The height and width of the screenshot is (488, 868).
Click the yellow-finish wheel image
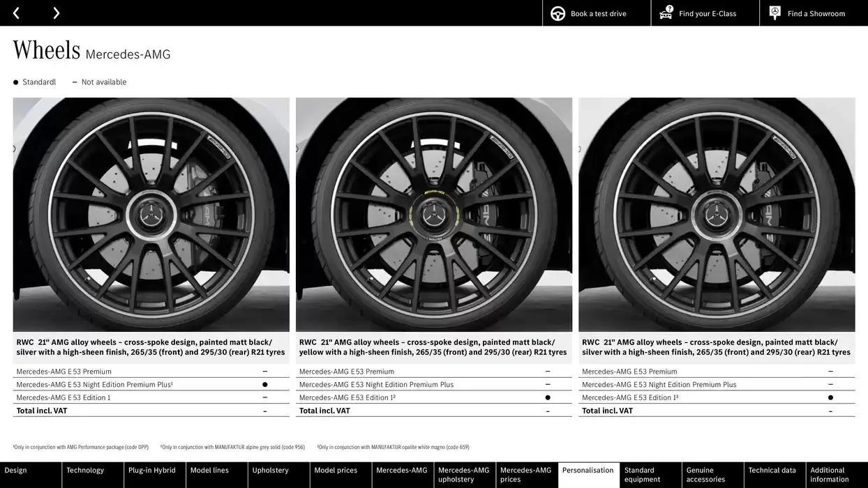[434, 215]
